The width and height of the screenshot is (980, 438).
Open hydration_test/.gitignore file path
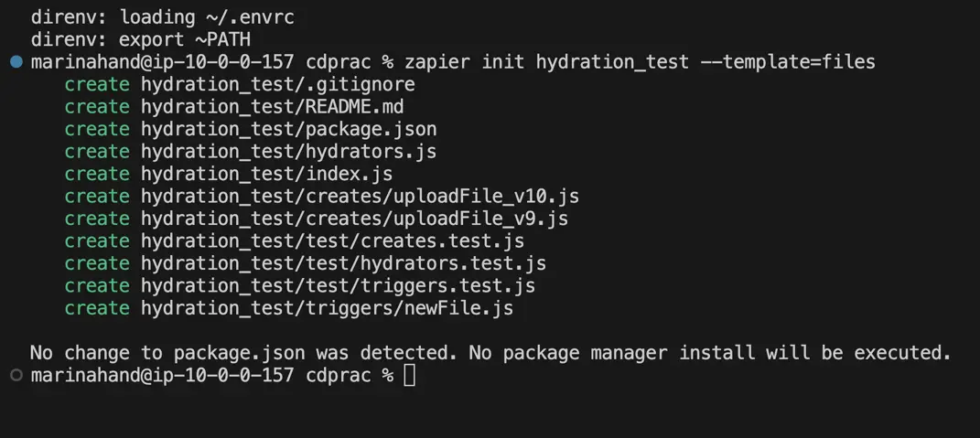coord(278,84)
